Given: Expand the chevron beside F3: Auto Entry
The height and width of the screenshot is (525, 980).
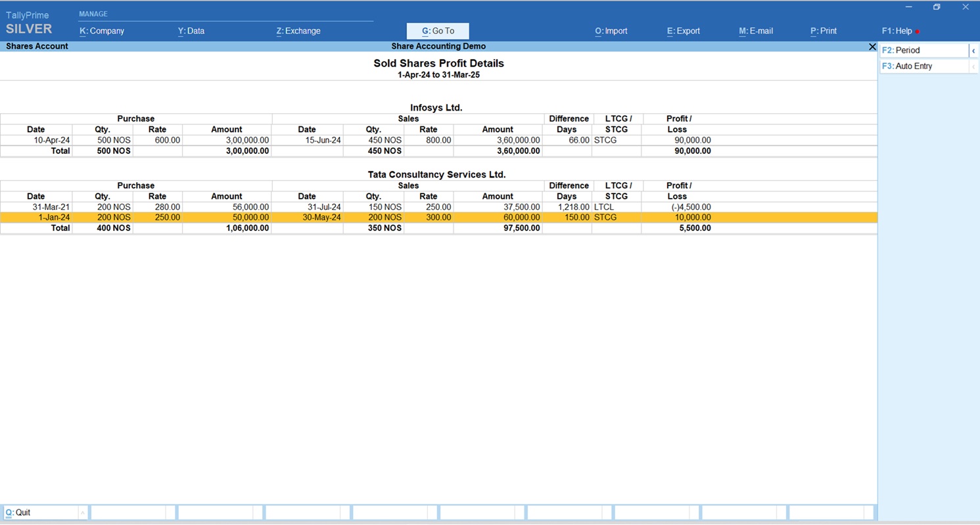Looking at the screenshot, I should coord(973,66).
